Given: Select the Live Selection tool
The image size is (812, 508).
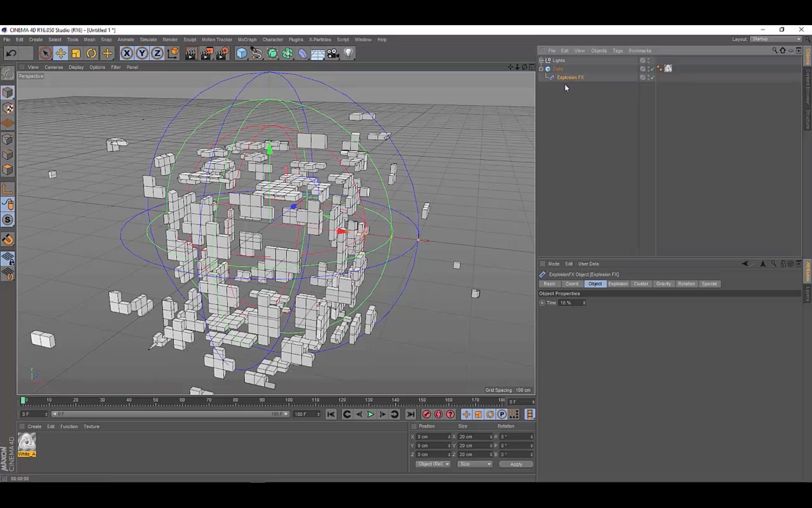Looking at the screenshot, I should pos(45,53).
